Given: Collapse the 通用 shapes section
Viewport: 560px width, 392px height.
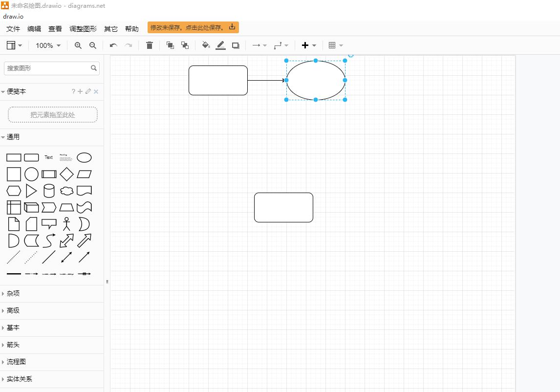Looking at the screenshot, I should point(13,137).
